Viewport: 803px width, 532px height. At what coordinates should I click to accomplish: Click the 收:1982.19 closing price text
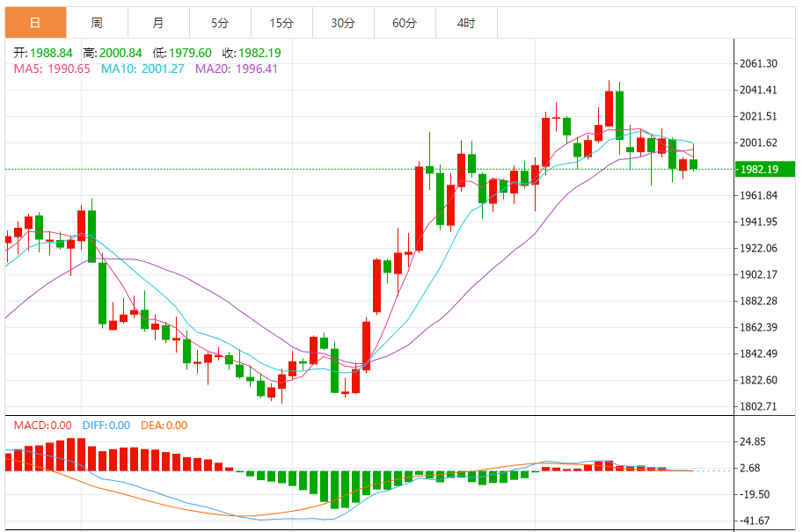[x=252, y=53]
